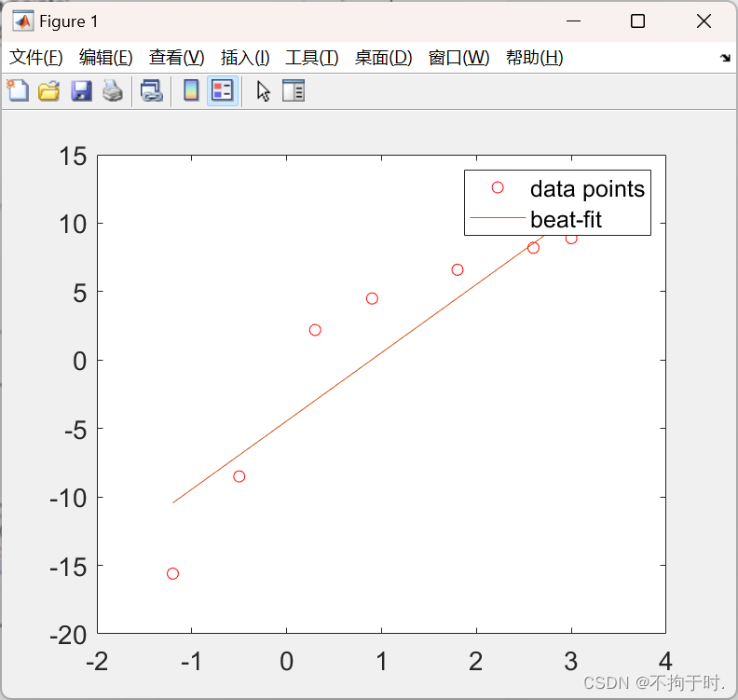Click the data point at x=1.8
The height and width of the screenshot is (700, 738).
458,269
